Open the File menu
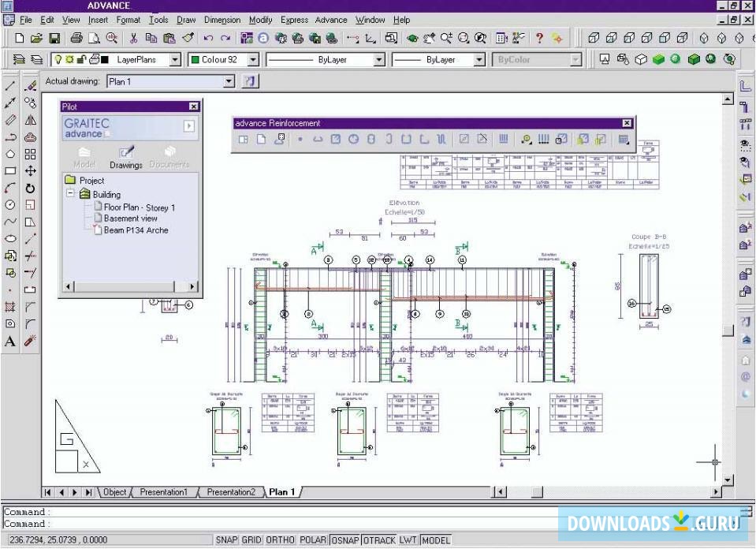Image resolution: width=756 pixels, height=549 pixels. click(x=25, y=20)
